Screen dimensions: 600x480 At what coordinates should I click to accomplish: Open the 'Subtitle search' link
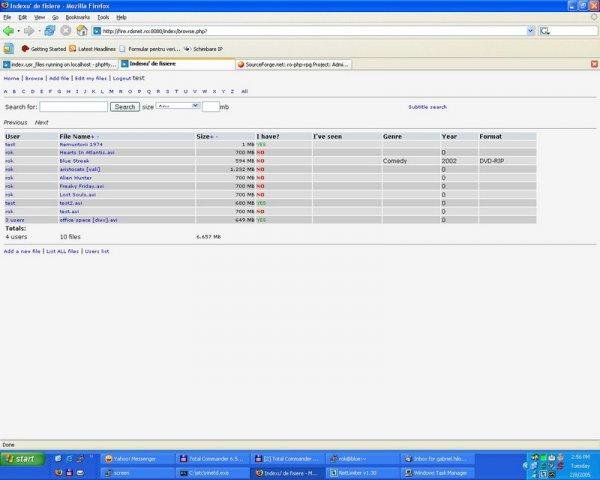click(427, 107)
